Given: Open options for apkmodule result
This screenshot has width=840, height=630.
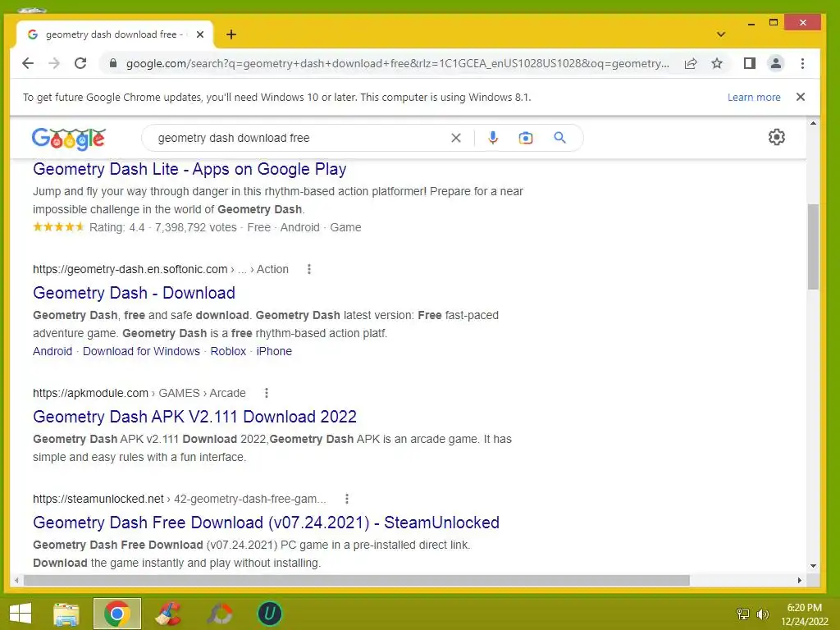Looking at the screenshot, I should pos(267,393).
